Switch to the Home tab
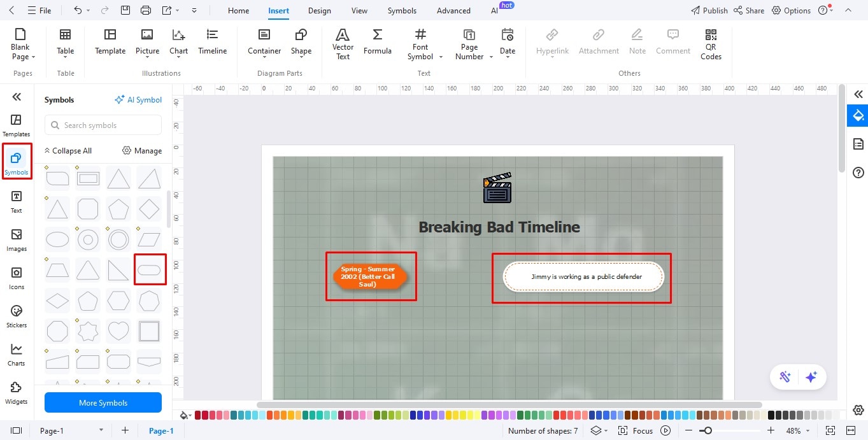The width and height of the screenshot is (868, 440). pos(239,10)
